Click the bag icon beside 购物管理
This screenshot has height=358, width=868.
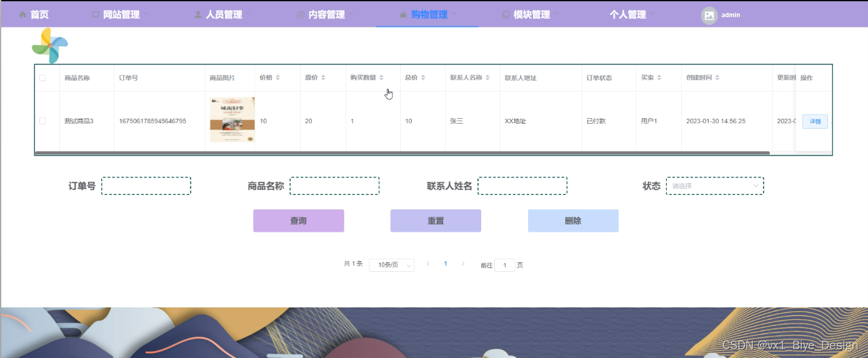(403, 14)
